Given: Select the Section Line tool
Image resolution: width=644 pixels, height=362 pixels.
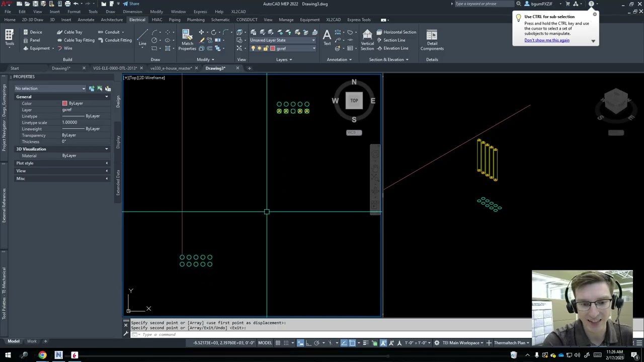Looking at the screenshot, I should [x=390, y=40].
